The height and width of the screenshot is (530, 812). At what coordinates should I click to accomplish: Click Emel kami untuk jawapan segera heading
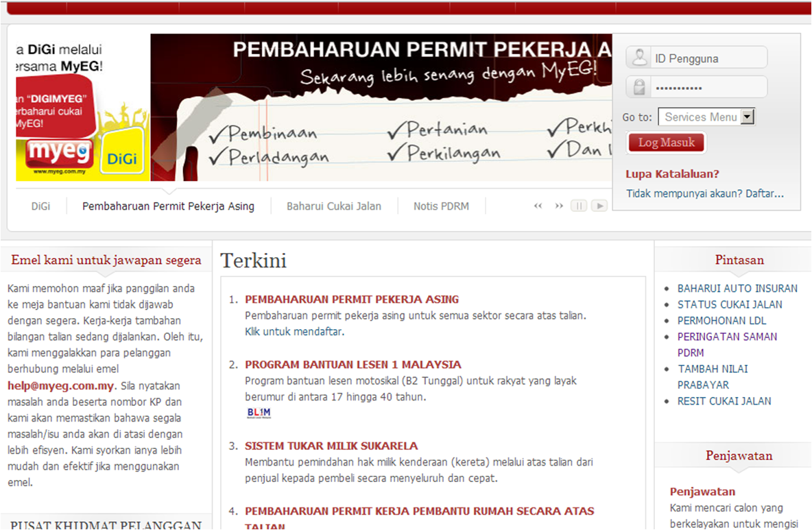click(106, 260)
